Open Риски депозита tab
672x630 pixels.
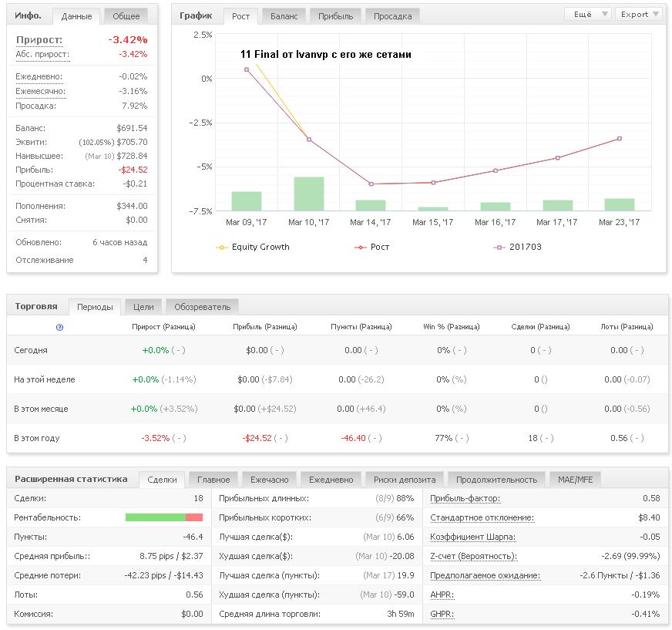tap(405, 480)
